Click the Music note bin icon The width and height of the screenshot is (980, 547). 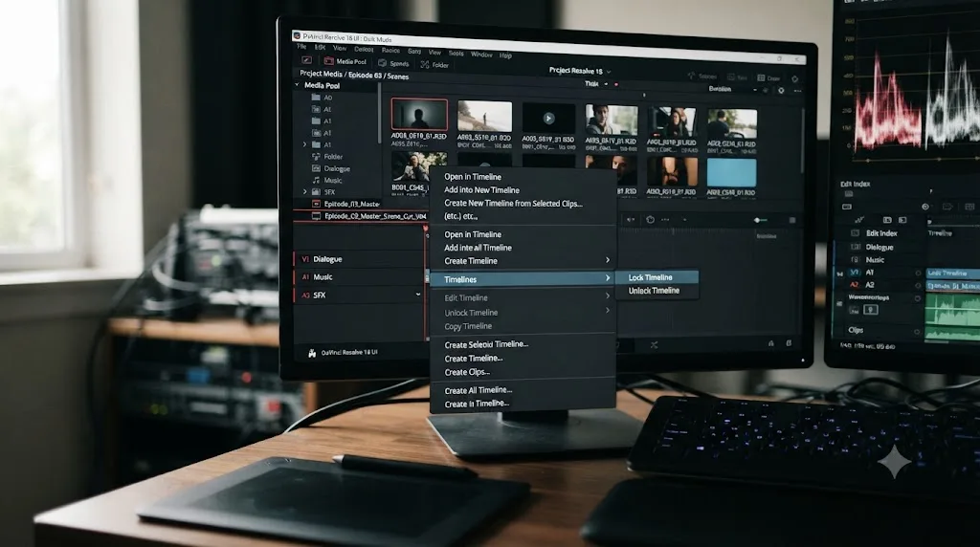316,181
